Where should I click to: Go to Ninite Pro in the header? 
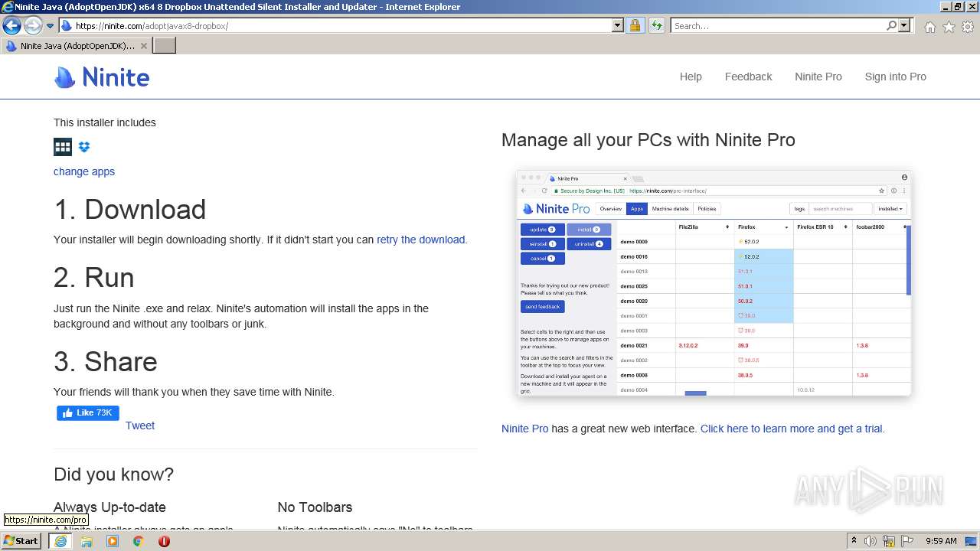(x=818, y=77)
